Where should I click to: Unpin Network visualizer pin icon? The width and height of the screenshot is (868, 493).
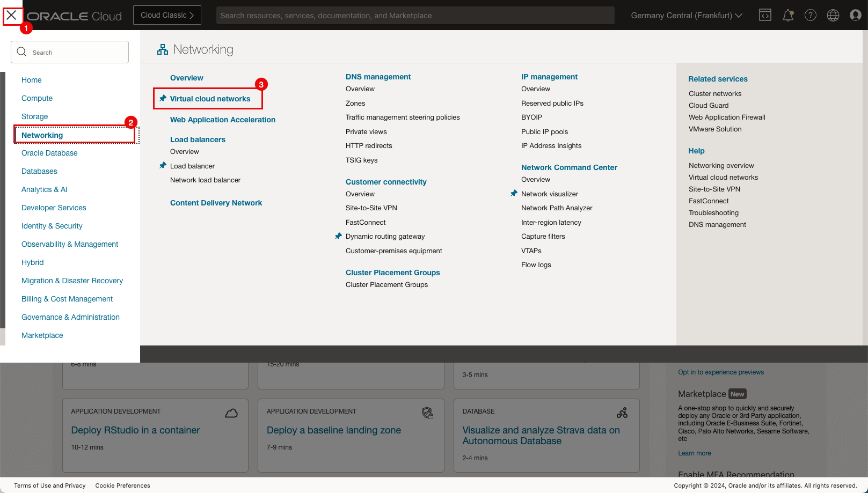pos(514,194)
